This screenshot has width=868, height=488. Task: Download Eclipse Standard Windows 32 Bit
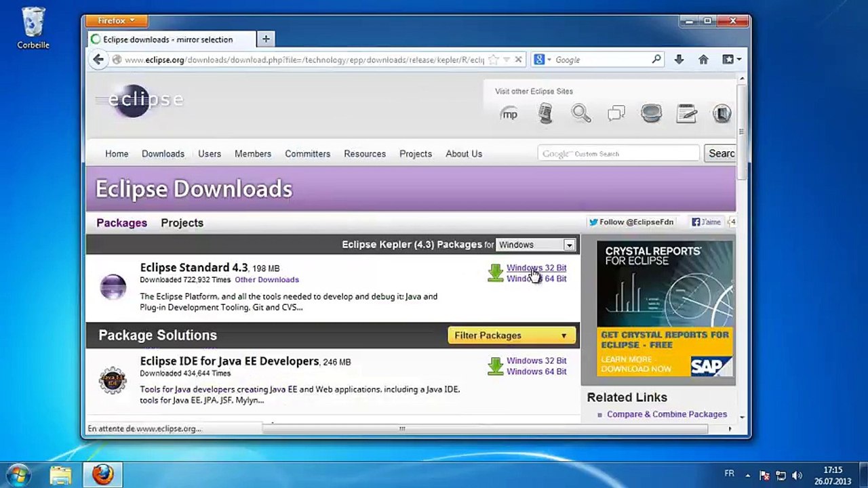(536, 268)
